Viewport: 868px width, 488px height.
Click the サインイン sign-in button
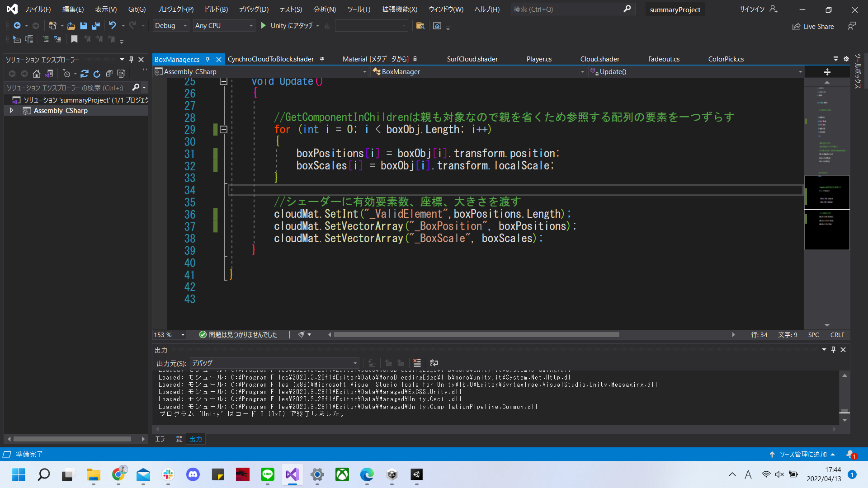point(758,9)
